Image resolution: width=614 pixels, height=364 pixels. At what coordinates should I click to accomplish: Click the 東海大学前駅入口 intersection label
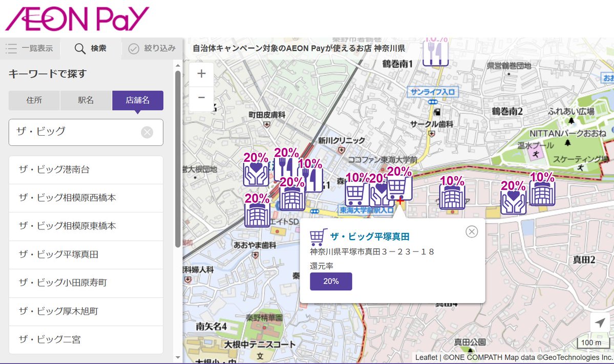[367, 210]
